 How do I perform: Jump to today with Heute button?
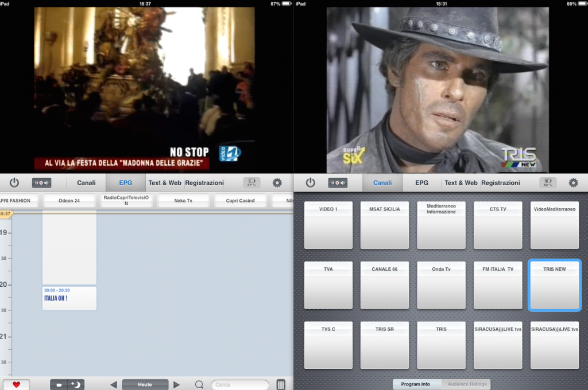click(145, 385)
